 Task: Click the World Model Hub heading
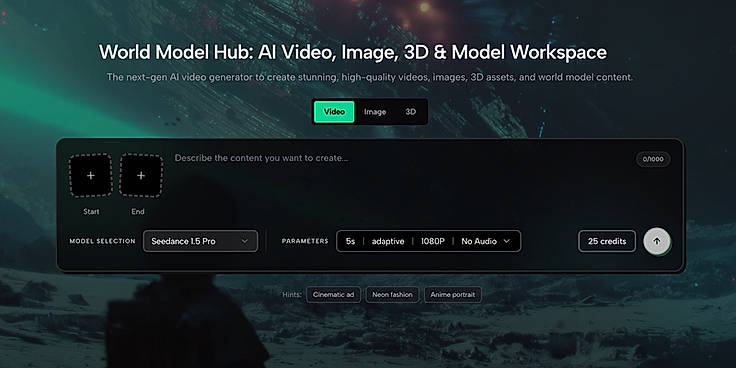pyautogui.click(x=353, y=52)
